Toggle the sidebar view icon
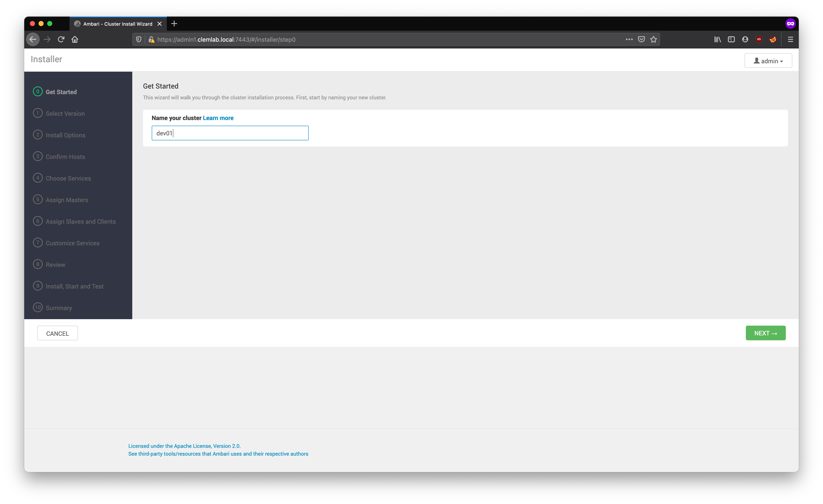Viewport: 823px width, 504px height. (731, 39)
